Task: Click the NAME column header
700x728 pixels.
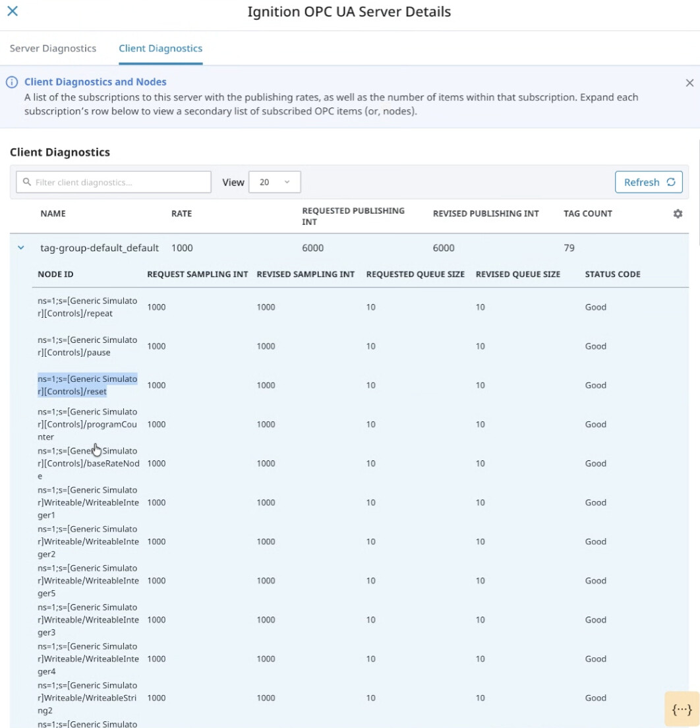Action: pyautogui.click(x=53, y=214)
